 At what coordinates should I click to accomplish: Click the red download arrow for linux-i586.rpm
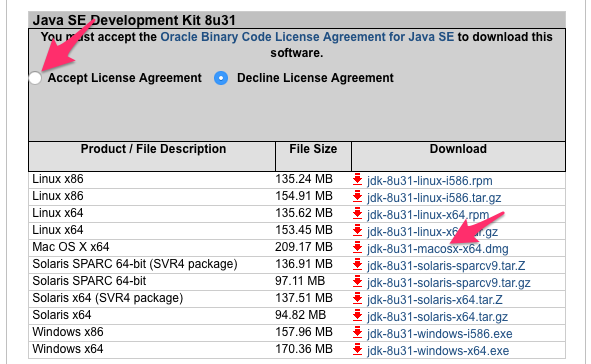pyautogui.click(x=357, y=180)
